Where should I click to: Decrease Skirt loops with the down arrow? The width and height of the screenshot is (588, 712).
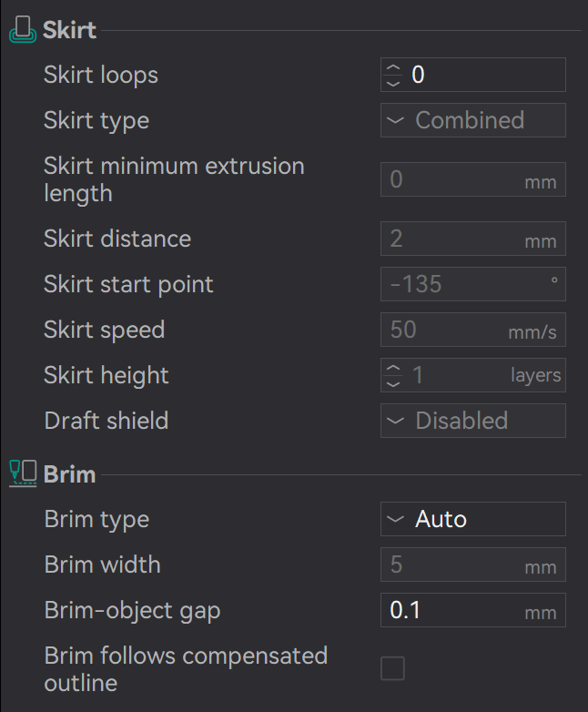393,82
